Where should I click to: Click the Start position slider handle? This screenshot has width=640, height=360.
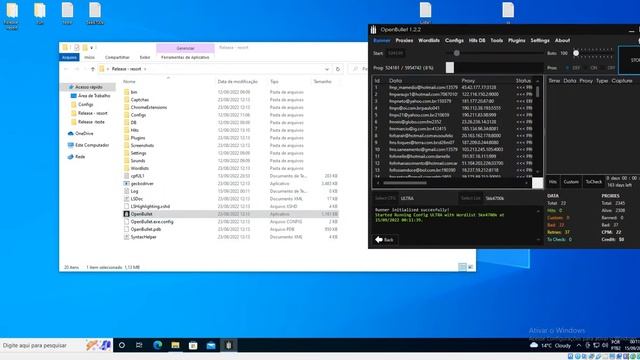coord(457,53)
